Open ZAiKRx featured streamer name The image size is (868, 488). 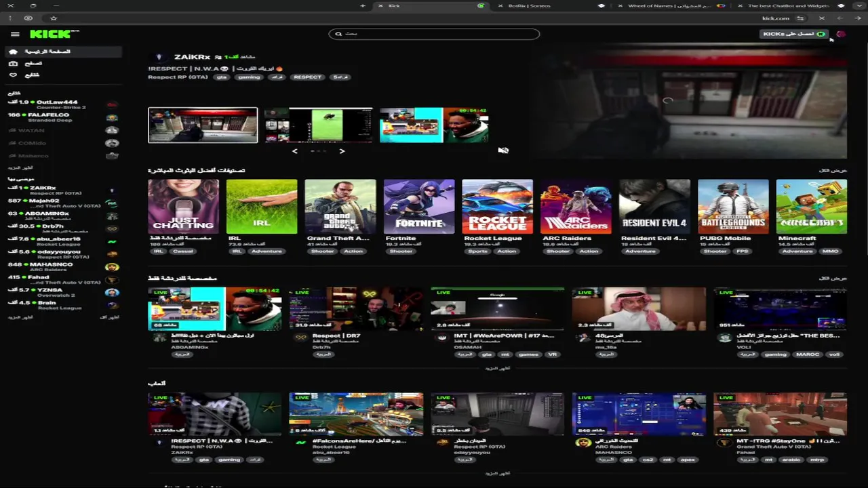point(193,58)
